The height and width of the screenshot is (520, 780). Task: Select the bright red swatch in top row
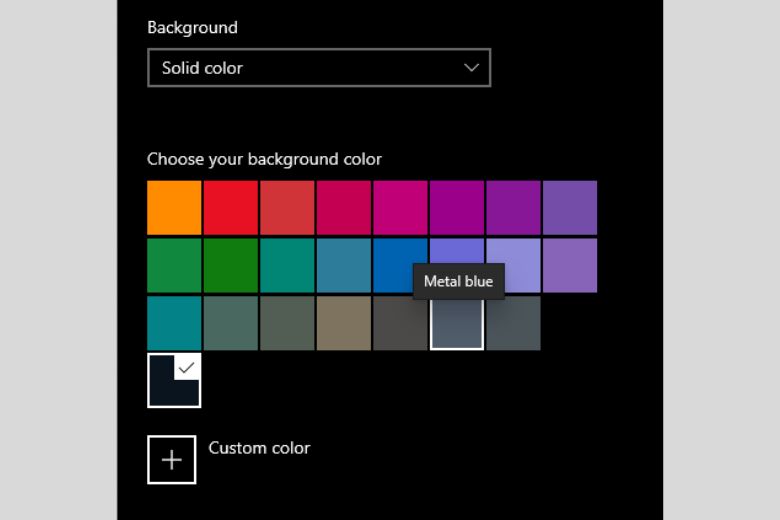(231, 208)
